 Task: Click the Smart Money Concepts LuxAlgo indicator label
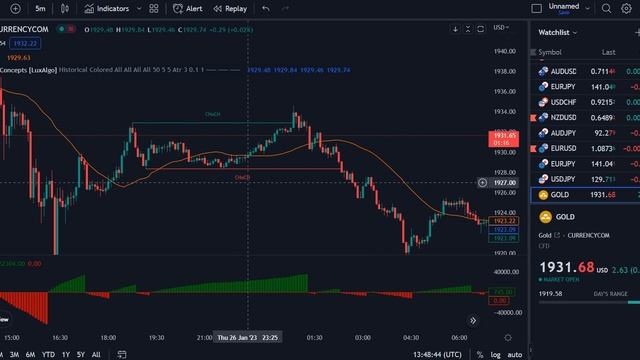coord(29,70)
